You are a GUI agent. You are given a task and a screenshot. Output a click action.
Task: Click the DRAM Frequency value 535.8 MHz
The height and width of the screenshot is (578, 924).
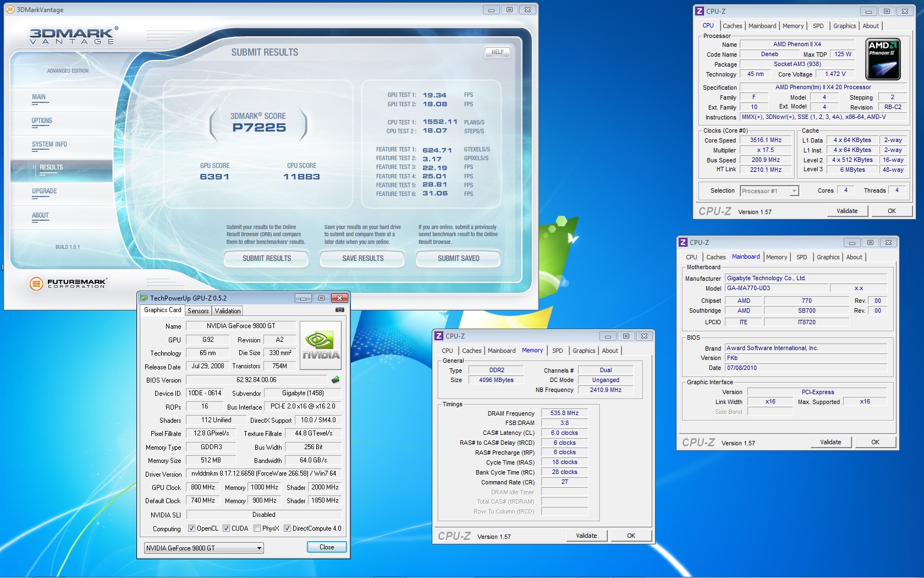pyautogui.click(x=564, y=413)
